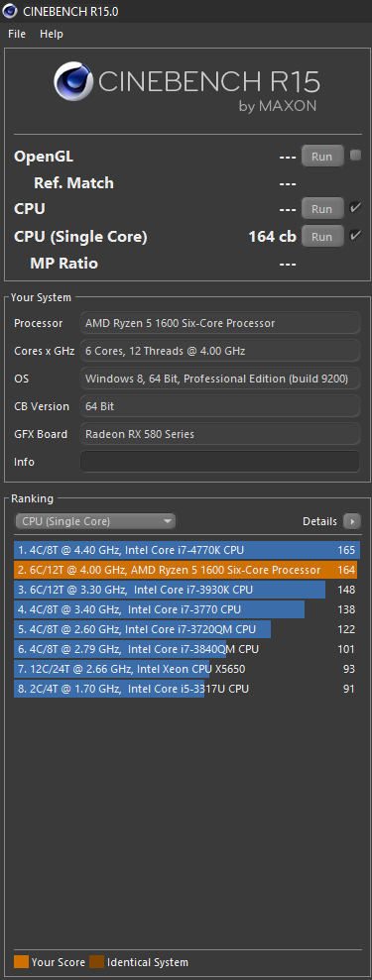Run the OpenGL benchmark

(322, 157)
